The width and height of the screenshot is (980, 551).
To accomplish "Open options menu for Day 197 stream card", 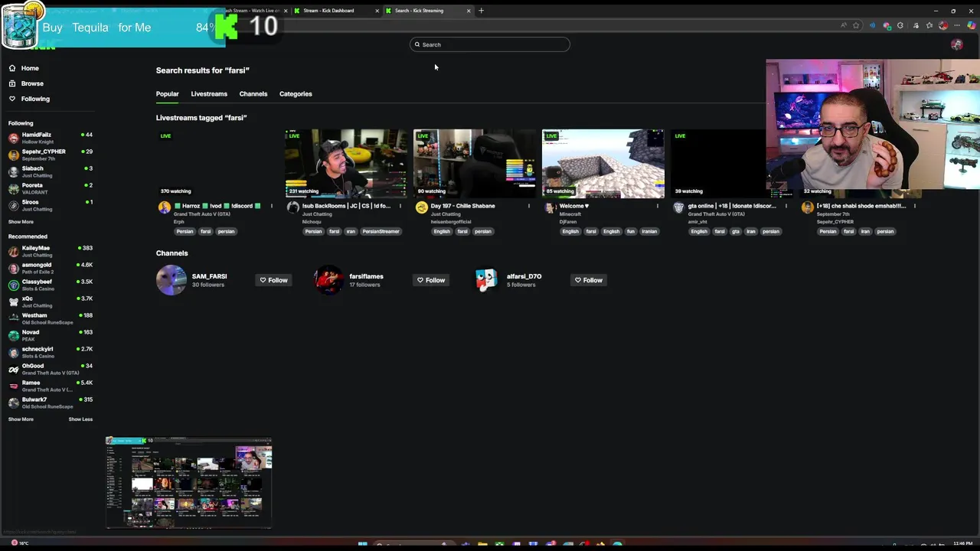I will point(528,206).
